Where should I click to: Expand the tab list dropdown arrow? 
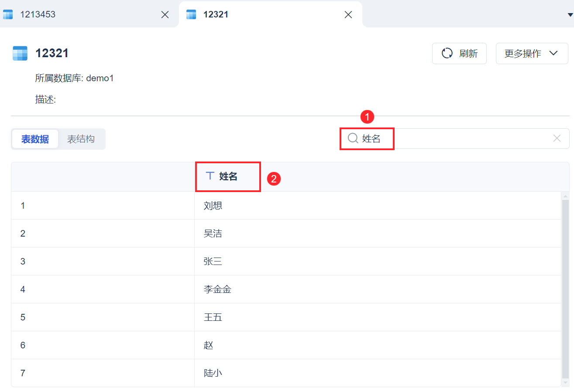coord(570,15)
